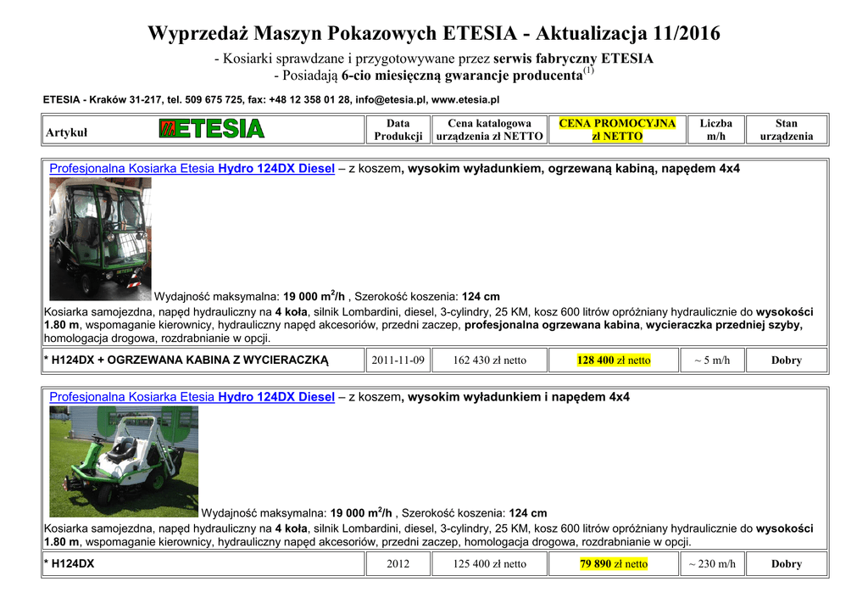
Task: Open the Hydro 124DX Diesel link with heated cabin
Action: coord(192,169)
